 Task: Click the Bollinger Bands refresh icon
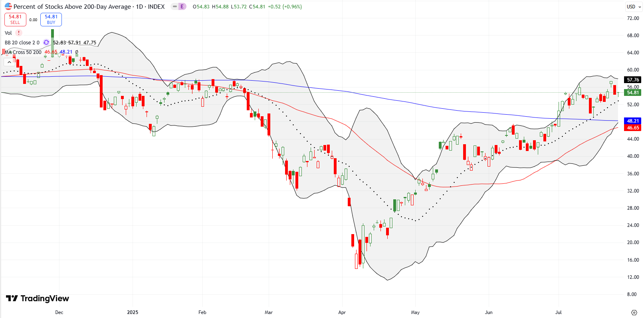point(46,43)
